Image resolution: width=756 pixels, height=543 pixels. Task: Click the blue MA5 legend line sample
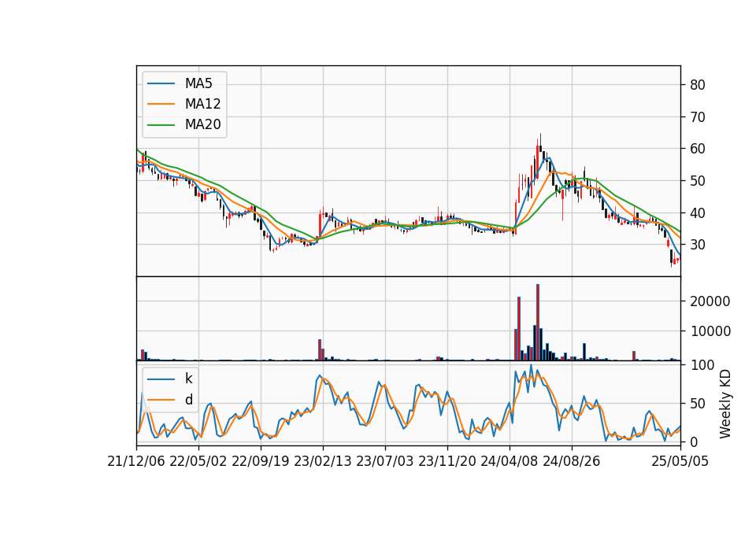pos(161,83)
